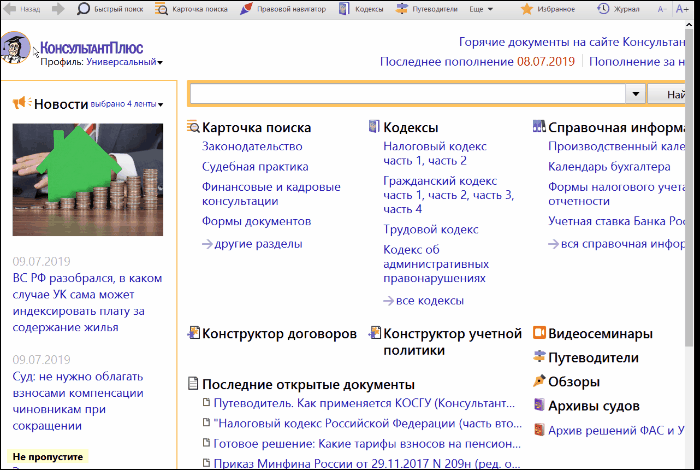Click the КонсультантПлюс professor logo
This screenshot has width=700, height=470.
coord(15,47)
